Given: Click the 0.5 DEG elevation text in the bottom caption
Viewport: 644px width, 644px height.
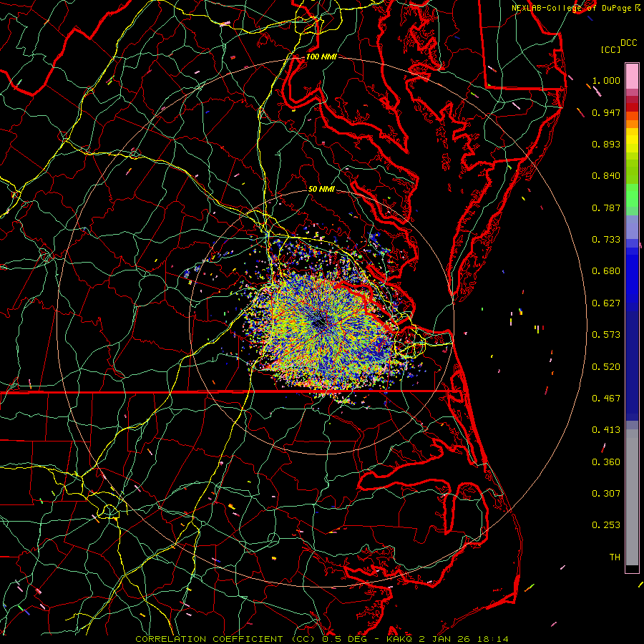Looking at the screenshot, I should pyautogui.click(x=343, y=639).
